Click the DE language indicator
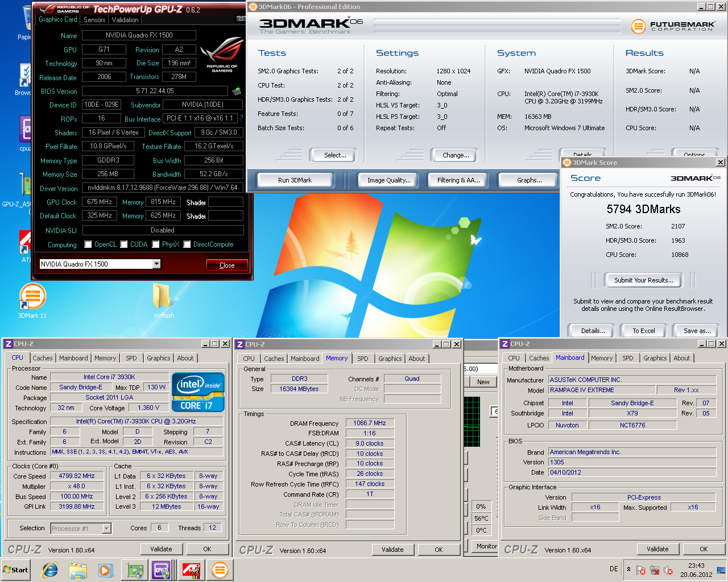 (614, 569)
